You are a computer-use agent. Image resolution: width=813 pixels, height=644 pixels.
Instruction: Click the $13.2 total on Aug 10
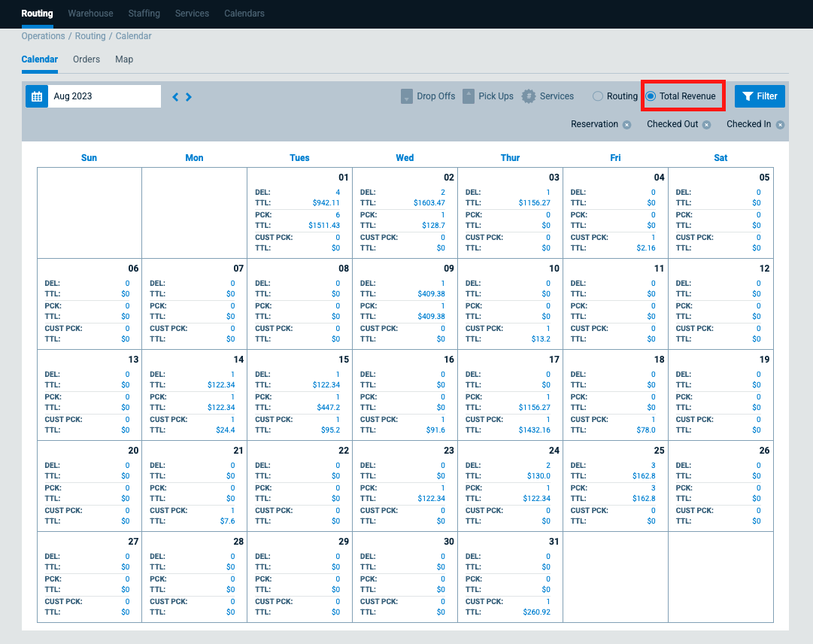pyautogui.click(x=541, y=339)
